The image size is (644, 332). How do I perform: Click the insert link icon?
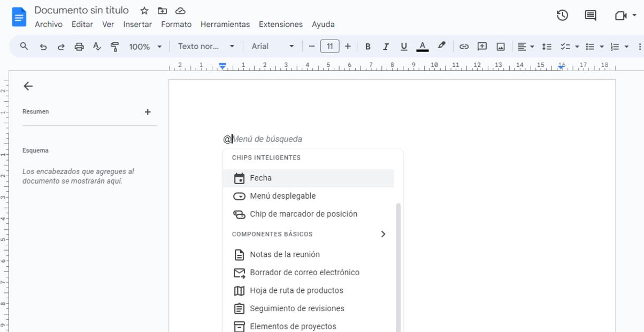coord(464,47)
